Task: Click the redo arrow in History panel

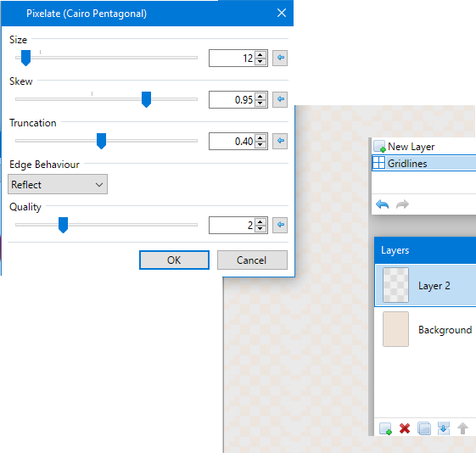Action: pos(402,204)
